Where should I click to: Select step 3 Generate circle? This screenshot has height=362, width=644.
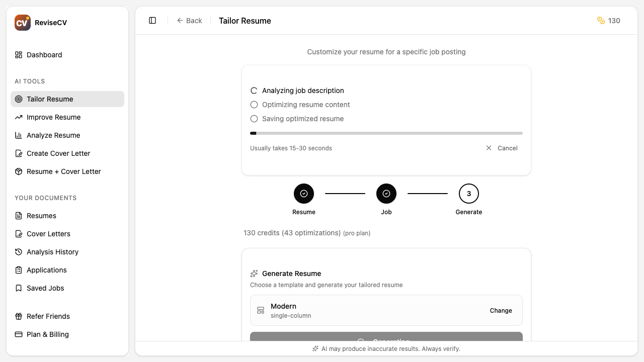[x=469, y=194]
